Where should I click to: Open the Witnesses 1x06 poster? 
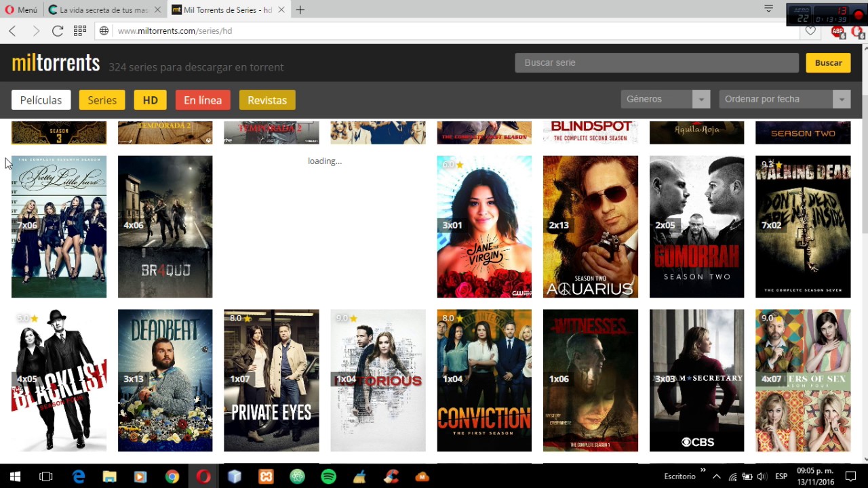click(x=591, y=380)
